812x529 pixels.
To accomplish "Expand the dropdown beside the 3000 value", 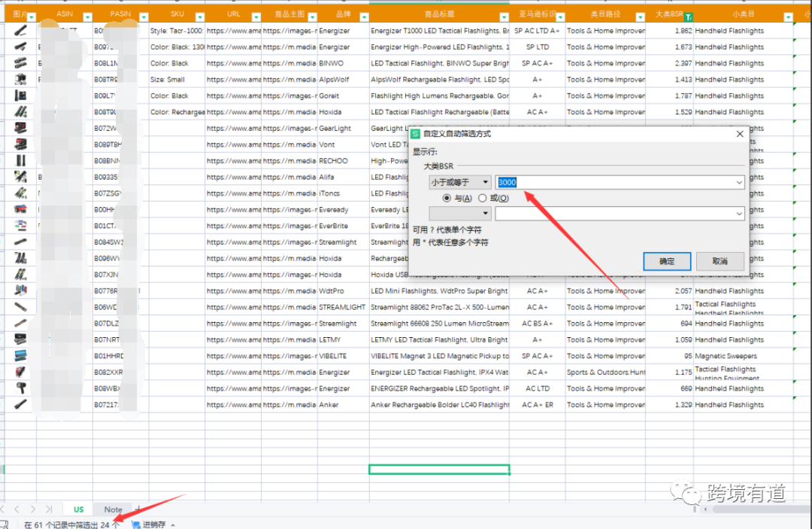I will 739,182.
